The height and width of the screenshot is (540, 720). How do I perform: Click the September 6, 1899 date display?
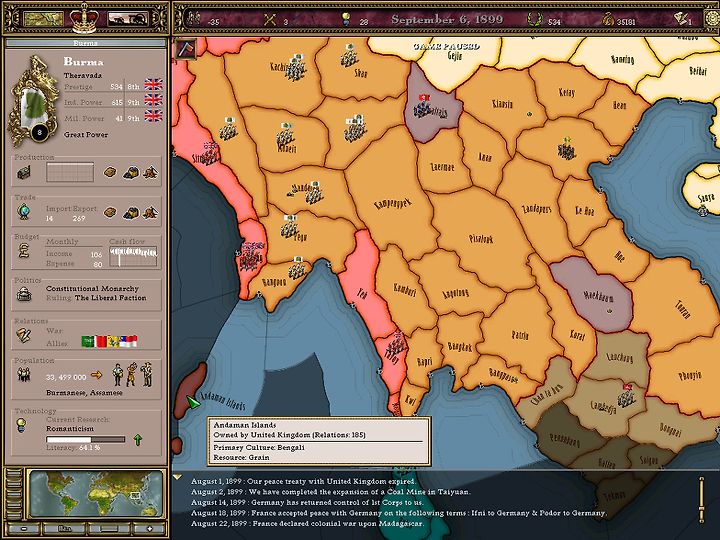[447, 20]
